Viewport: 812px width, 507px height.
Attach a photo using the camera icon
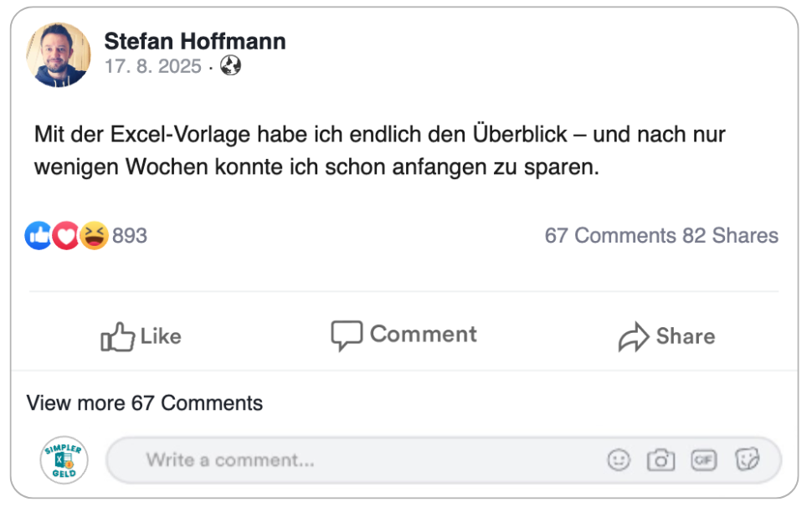pos(660,459)
